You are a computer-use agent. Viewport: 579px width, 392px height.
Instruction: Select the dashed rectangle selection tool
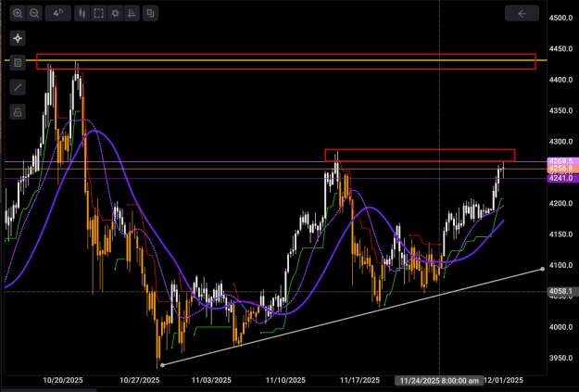pyautogui.click(x=98, y=13)
